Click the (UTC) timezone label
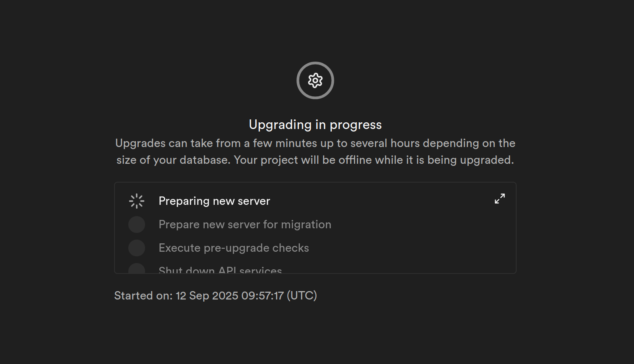Screen dimensions: 634x364 coord(302,296)
